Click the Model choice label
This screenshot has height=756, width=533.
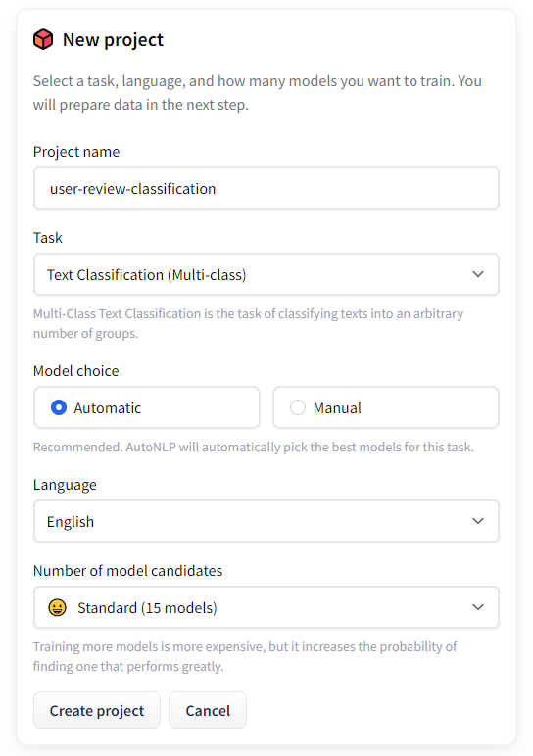(x=75, y=371)
